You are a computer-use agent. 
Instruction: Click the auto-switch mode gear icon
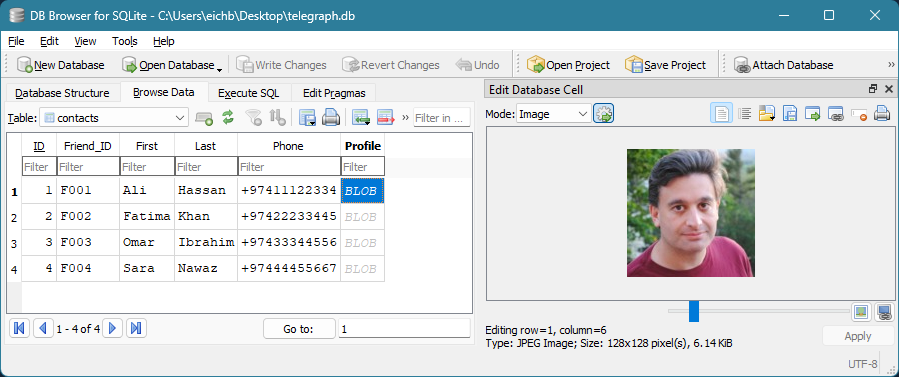click(603, 114)
